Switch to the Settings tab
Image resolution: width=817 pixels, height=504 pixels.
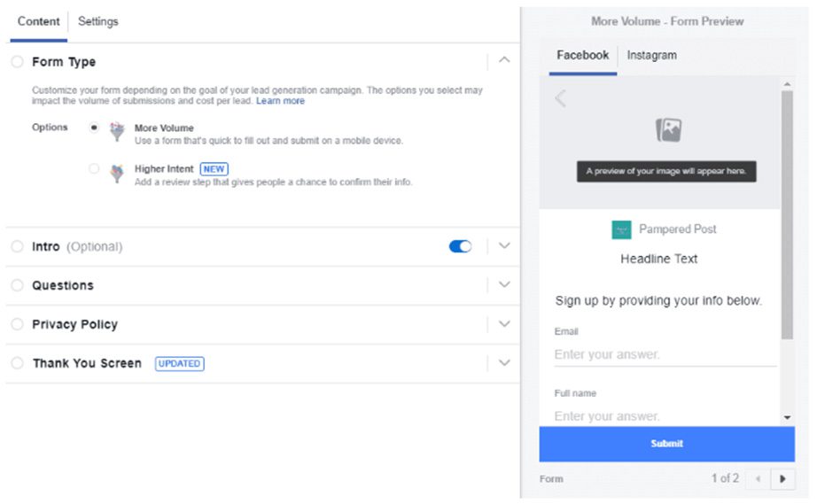click(98, 21)
